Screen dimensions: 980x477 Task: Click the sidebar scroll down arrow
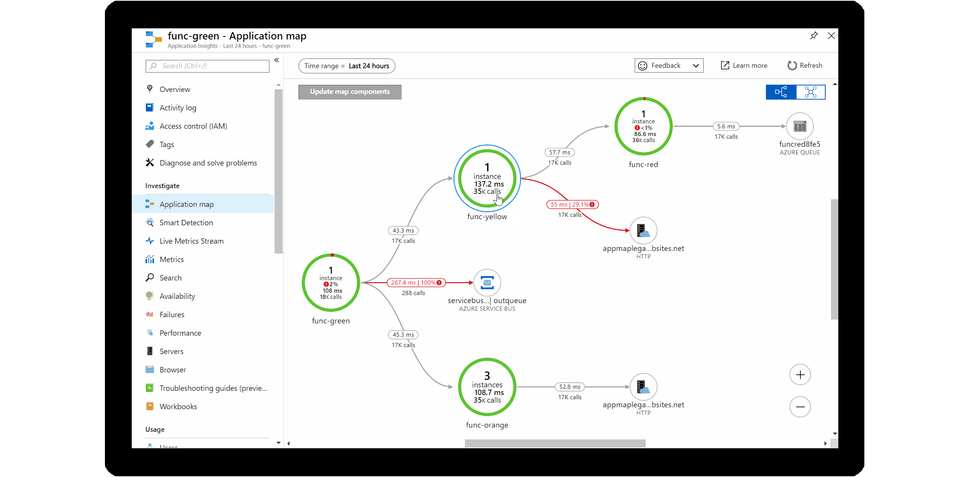pos(278,443)
